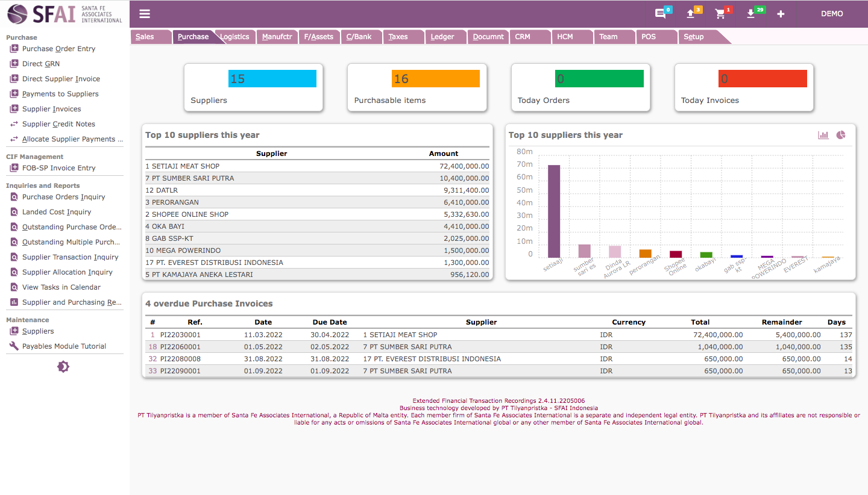Viewport: 868px width, 495px height.
Task: Click the Allocate Supplier Payments arrows icon
Action: point(14,139)
